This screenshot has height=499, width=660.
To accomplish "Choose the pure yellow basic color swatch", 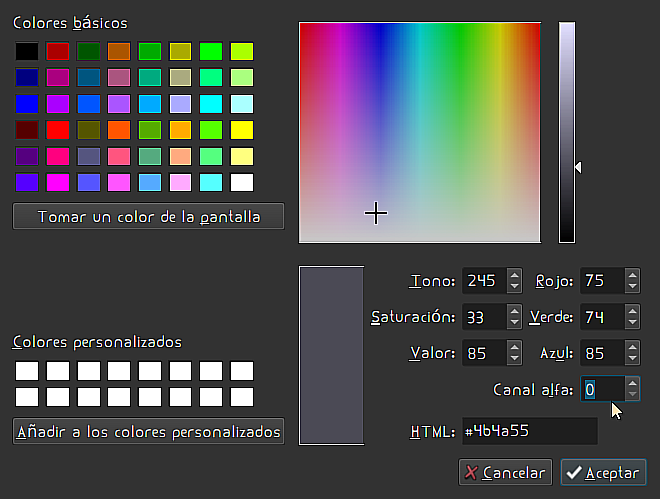I will click(242, 130).
